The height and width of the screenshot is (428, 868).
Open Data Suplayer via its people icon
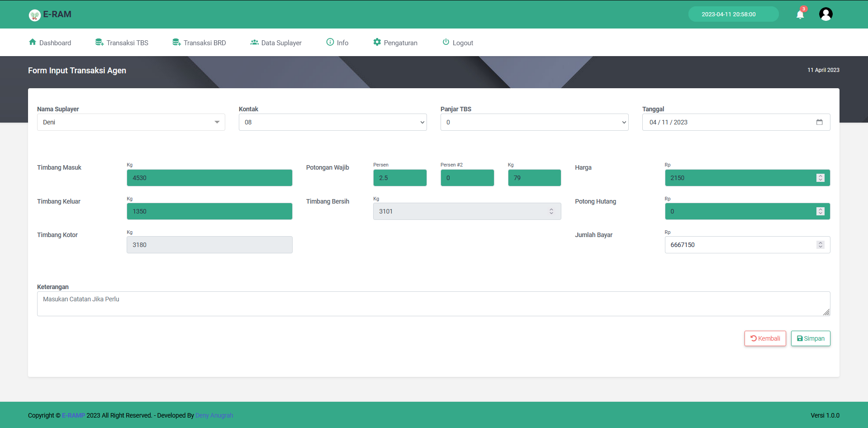[x=254, y=42]
